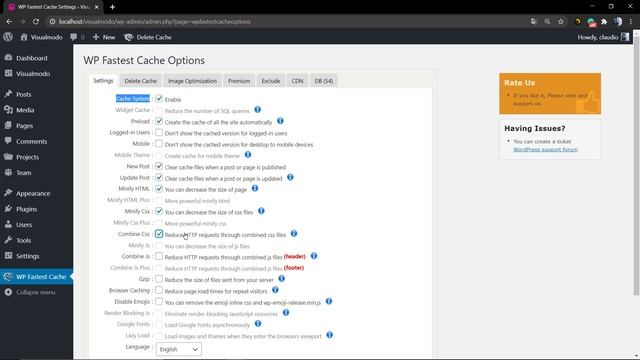This screenshot has width=640, height=360.
Task: Open the DB (54) tab
Action: pos(323,81)
